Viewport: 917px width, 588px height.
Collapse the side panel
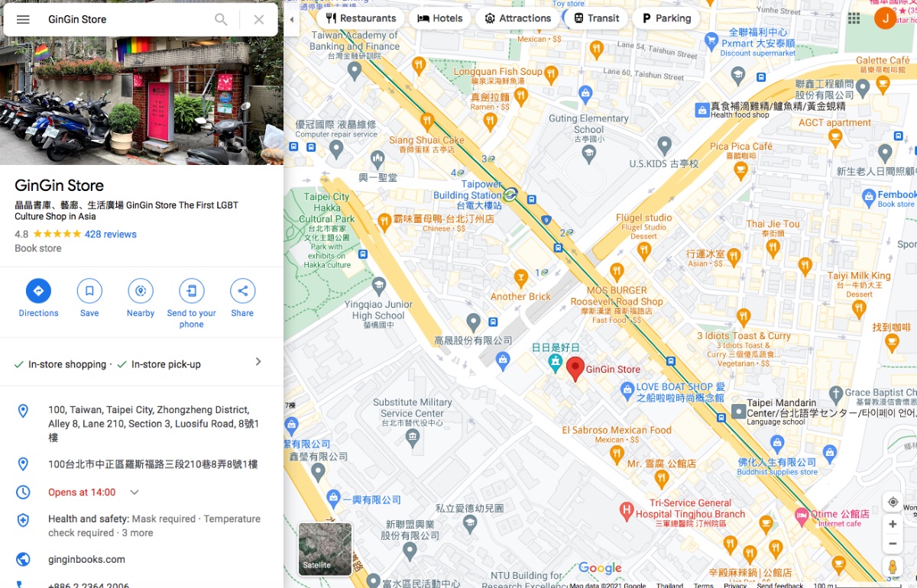click(x=291, y=19)
